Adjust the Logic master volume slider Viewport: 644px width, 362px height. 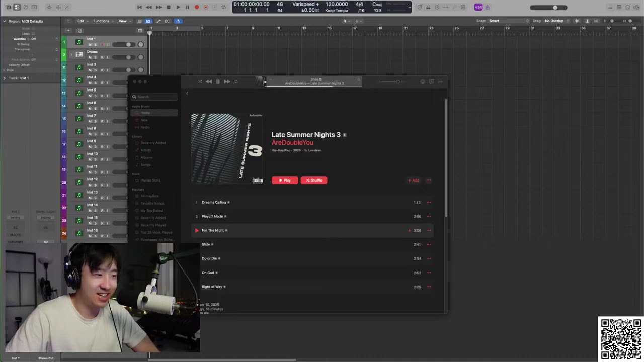point(548,8)
